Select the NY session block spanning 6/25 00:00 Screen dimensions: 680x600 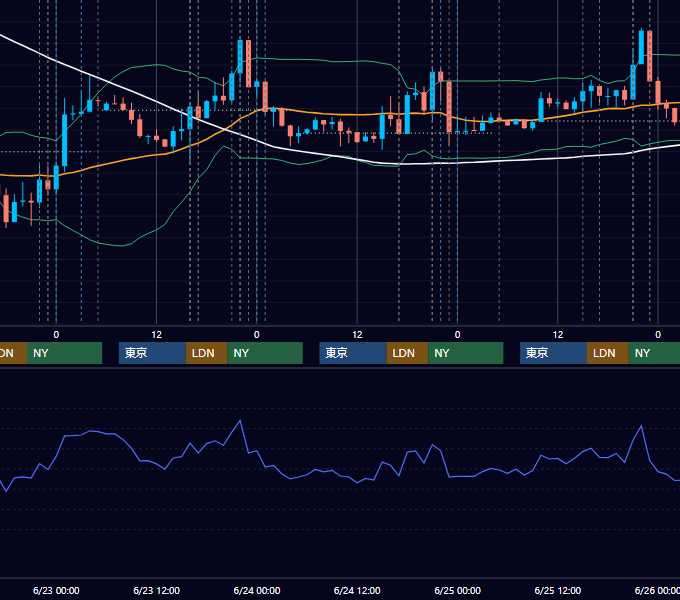point(466,353)
